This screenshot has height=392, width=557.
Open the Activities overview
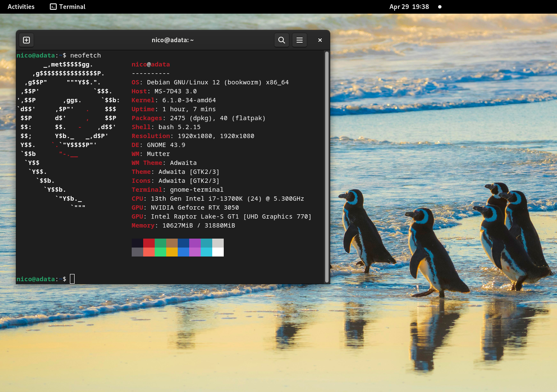(21, 7)
